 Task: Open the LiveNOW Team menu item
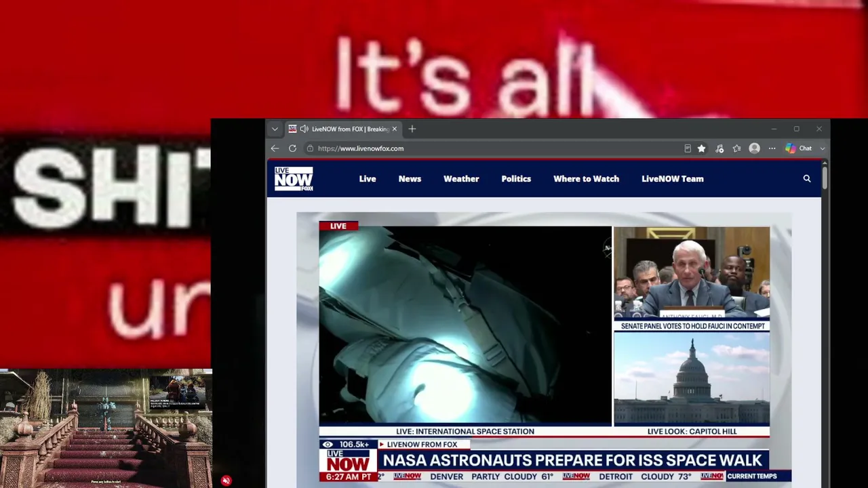[x=673, y=179]
